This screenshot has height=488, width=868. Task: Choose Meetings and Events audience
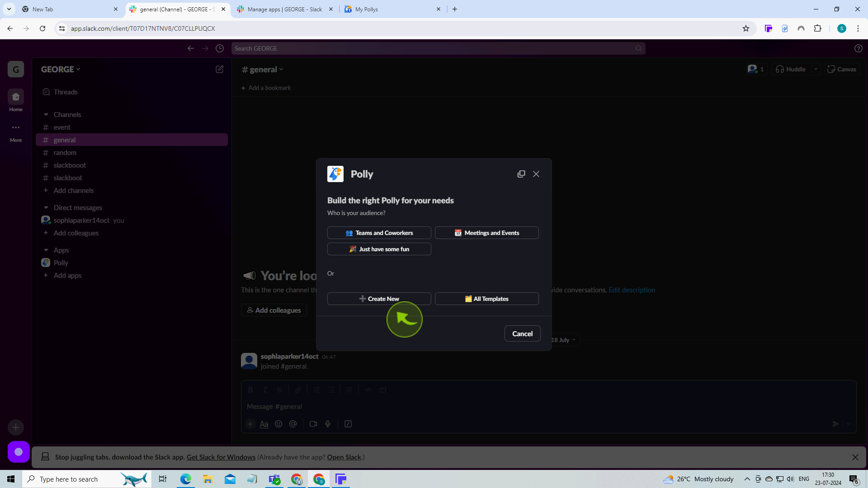point(486,233)
